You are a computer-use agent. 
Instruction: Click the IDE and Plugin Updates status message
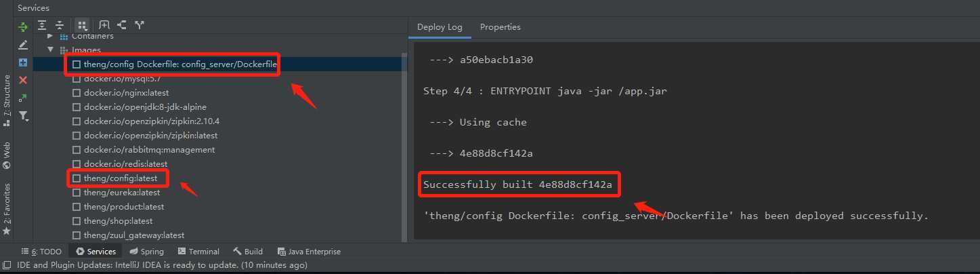[162, 265]
